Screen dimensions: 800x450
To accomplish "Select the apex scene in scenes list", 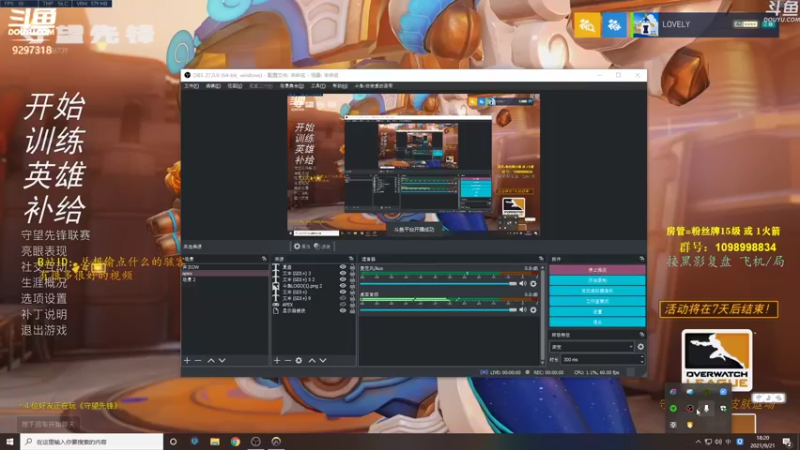I will [x=225, y=273].
